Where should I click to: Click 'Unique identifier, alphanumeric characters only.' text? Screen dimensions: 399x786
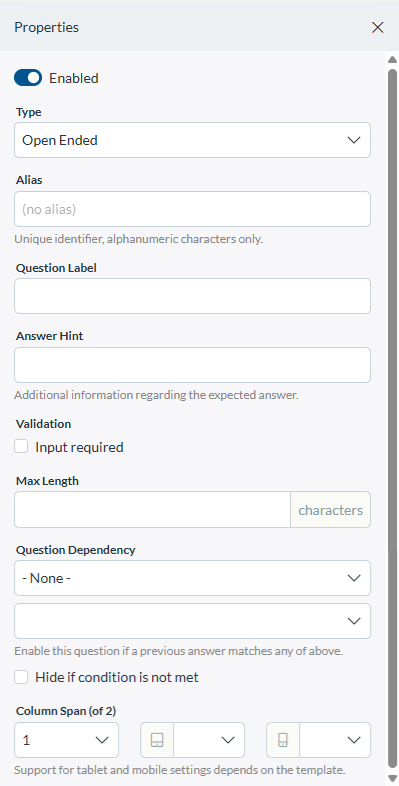[138, 239]
